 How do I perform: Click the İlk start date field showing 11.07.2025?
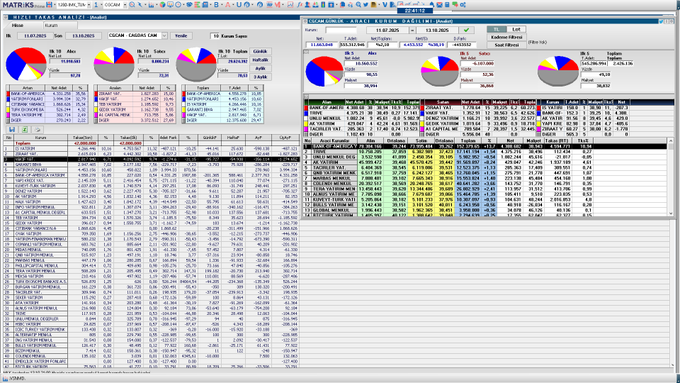point(35,36)
